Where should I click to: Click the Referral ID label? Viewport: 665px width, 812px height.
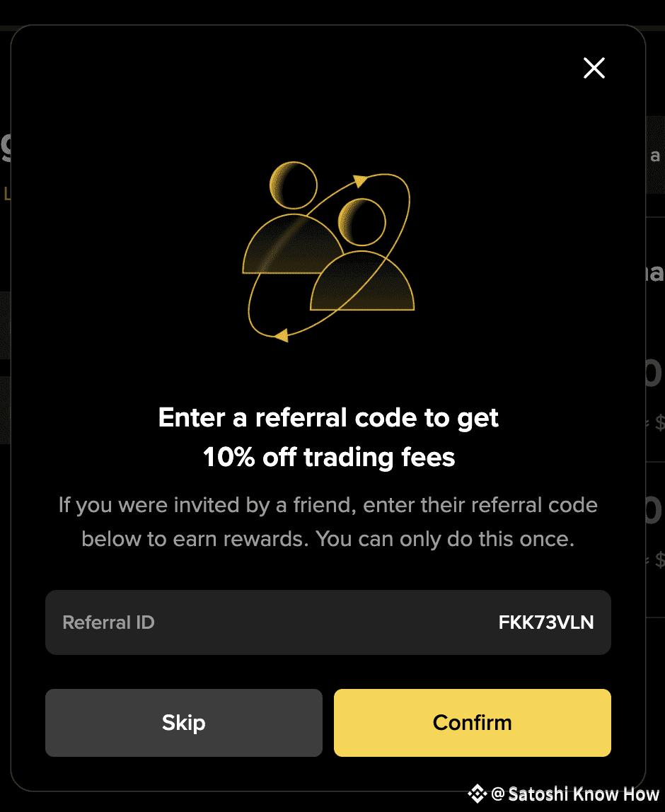point(108,622)
